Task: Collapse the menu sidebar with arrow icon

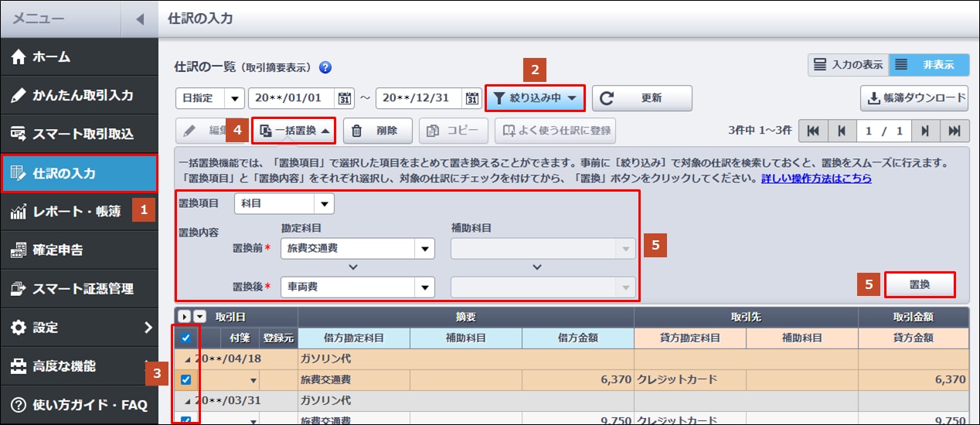Action: [x=139, y=19]
